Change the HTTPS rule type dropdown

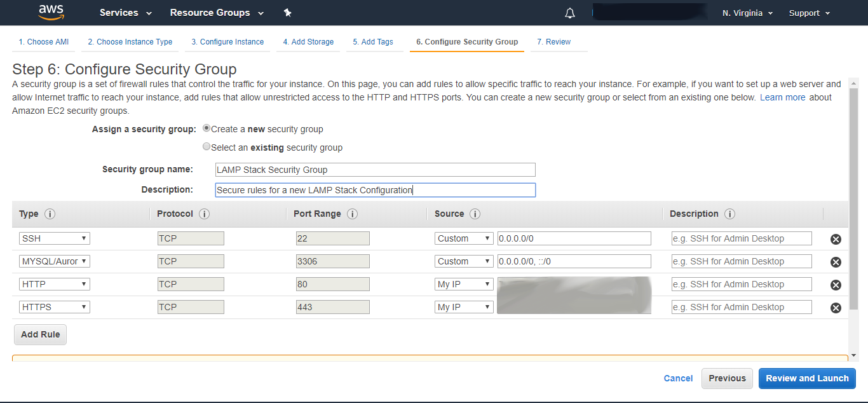tap(55, 307)
